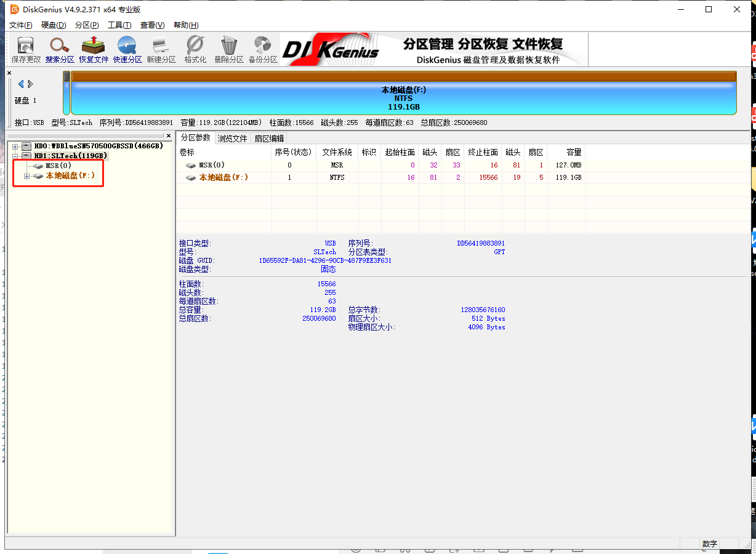Switch to the 浏览文件 tab
756x554 pixels.
coord(232,138)
